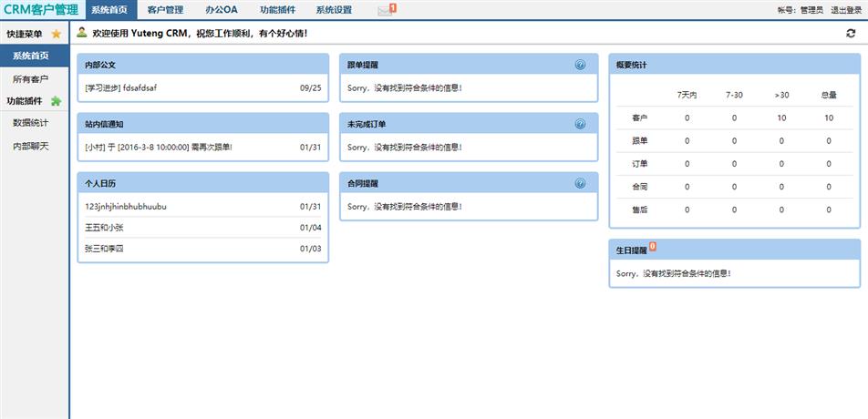The width and height of the screenshot is (868, 419).
Task: Click the 生日提醒 panel title
Action: coord(631,250)
